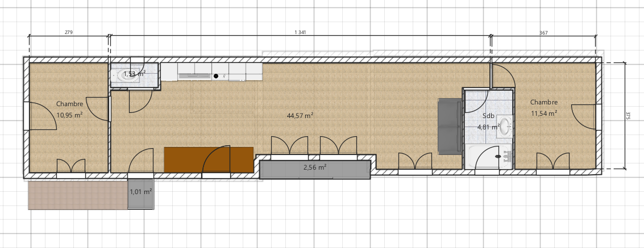Click the 279 dimension label
This screenshot has height=248, width=644.
coord(69,32)
